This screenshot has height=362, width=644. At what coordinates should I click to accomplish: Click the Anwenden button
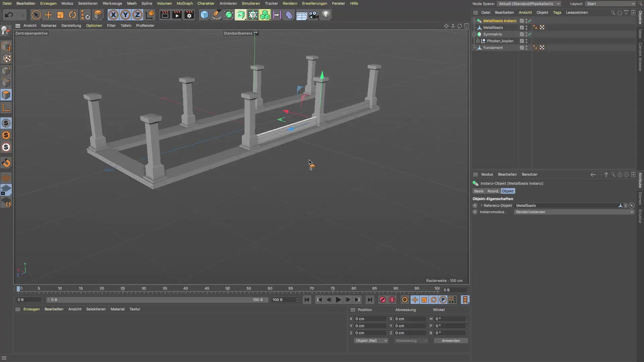click(451, 341)
